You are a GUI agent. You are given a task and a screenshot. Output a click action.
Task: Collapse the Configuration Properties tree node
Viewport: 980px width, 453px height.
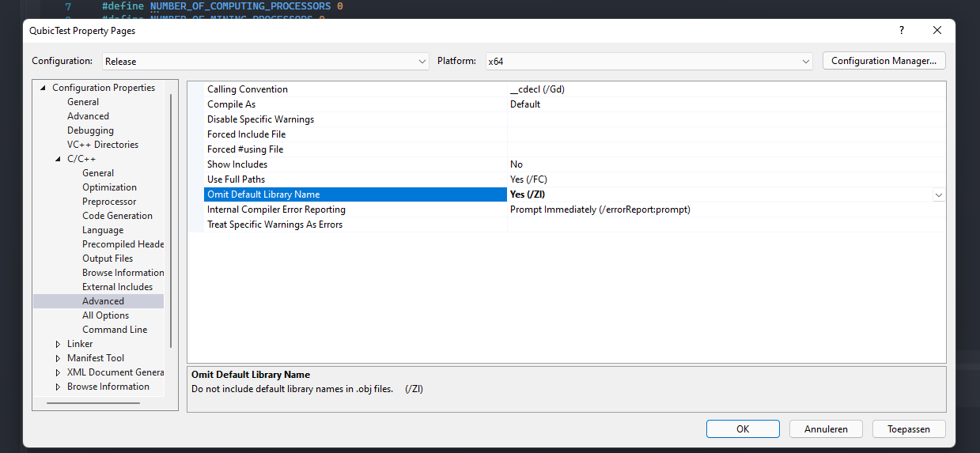coord(43,88)
